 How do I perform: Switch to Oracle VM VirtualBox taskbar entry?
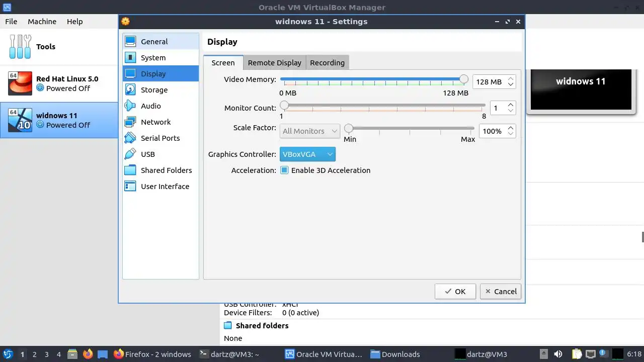(324, 354)
